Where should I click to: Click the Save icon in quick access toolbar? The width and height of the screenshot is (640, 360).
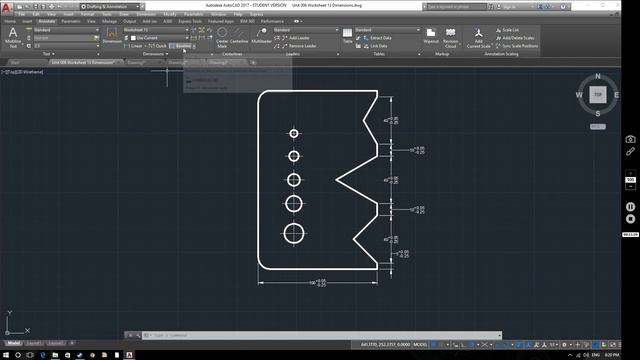tap(36, 7)
